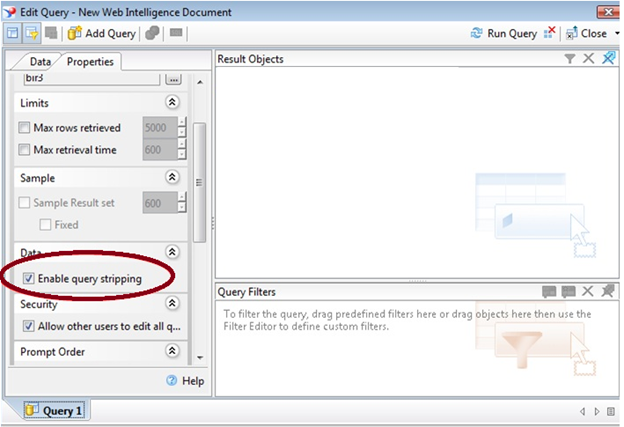Screen dimensions: 624x427
Task: Toggle the Fixed checkbox
Action: [45, 224]
